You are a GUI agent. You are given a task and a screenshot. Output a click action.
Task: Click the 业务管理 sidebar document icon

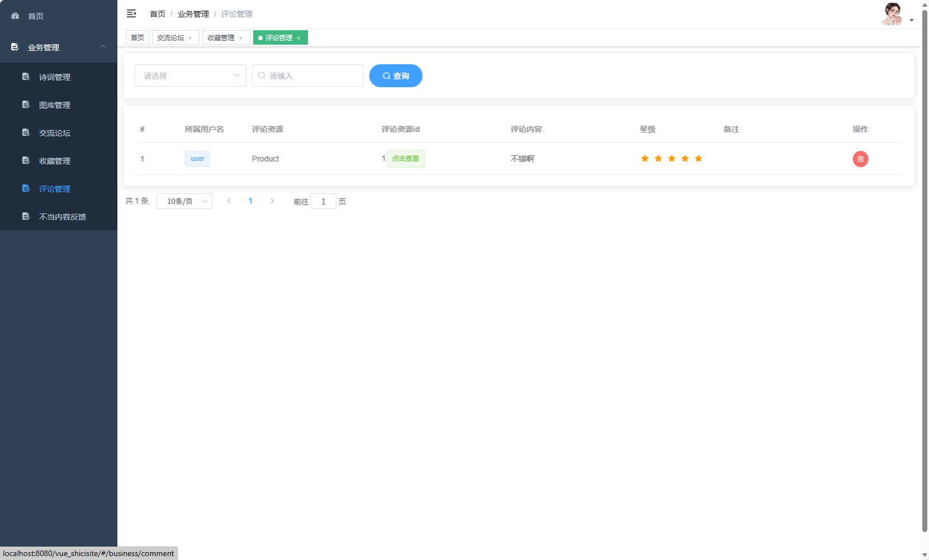tap(15, 48)
